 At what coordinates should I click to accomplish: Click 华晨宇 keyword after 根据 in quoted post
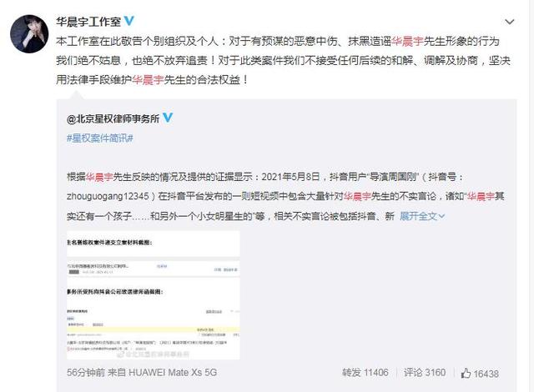pos(99,177)
